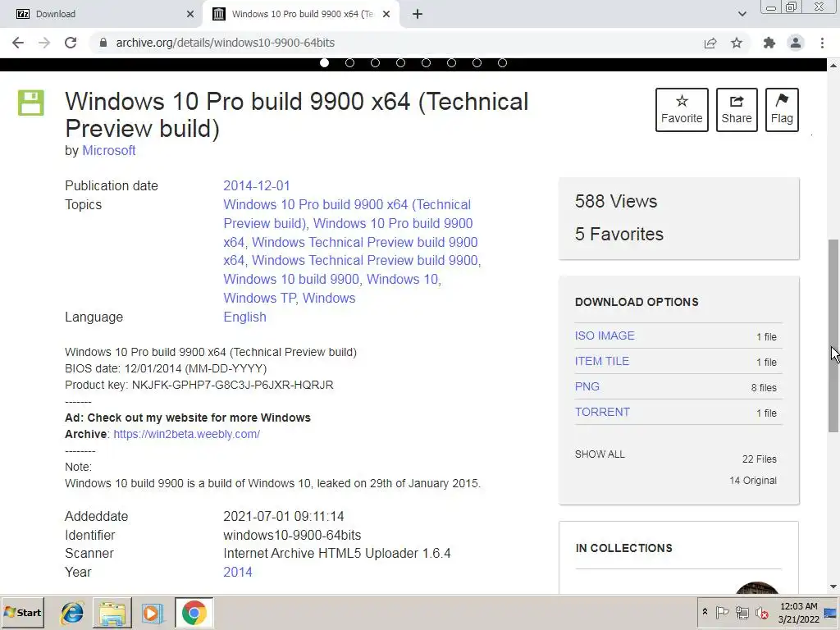
Task: Open the PNG download option
Action: (587, 386)
